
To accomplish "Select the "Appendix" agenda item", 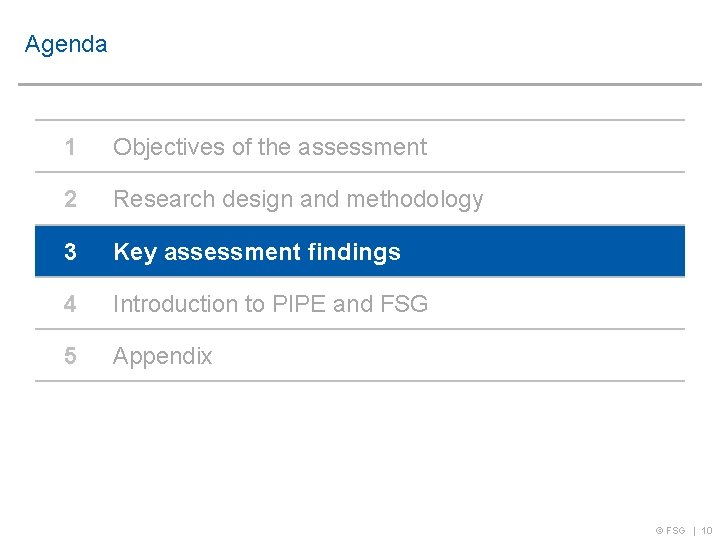I will (x=163, y=356).
